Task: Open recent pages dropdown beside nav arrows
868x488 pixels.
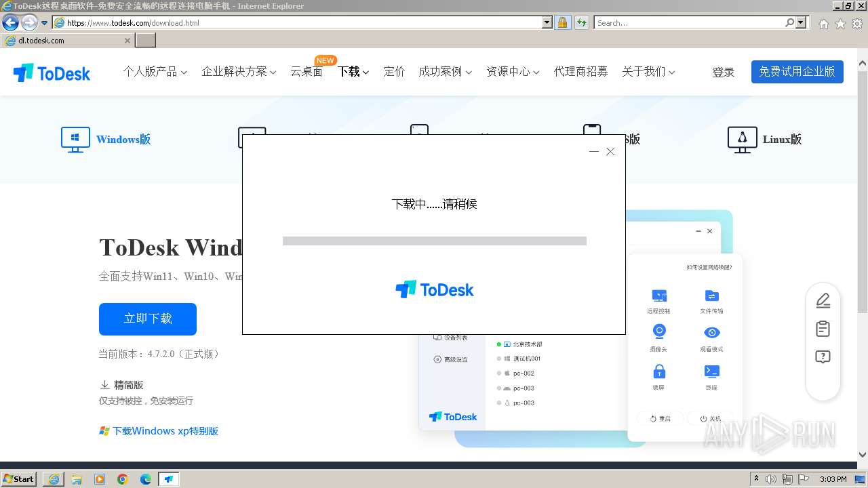Action: (x=45, y=23)
